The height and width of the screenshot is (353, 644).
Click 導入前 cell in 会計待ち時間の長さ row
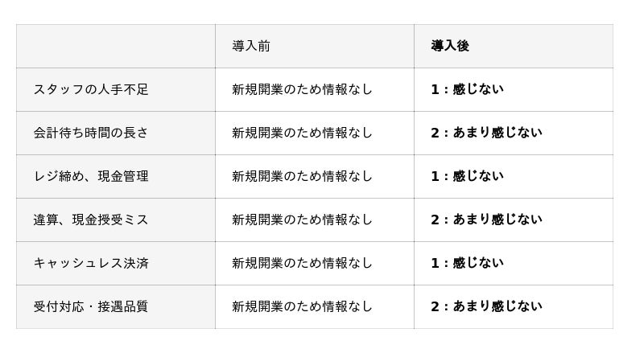(302, 133)
